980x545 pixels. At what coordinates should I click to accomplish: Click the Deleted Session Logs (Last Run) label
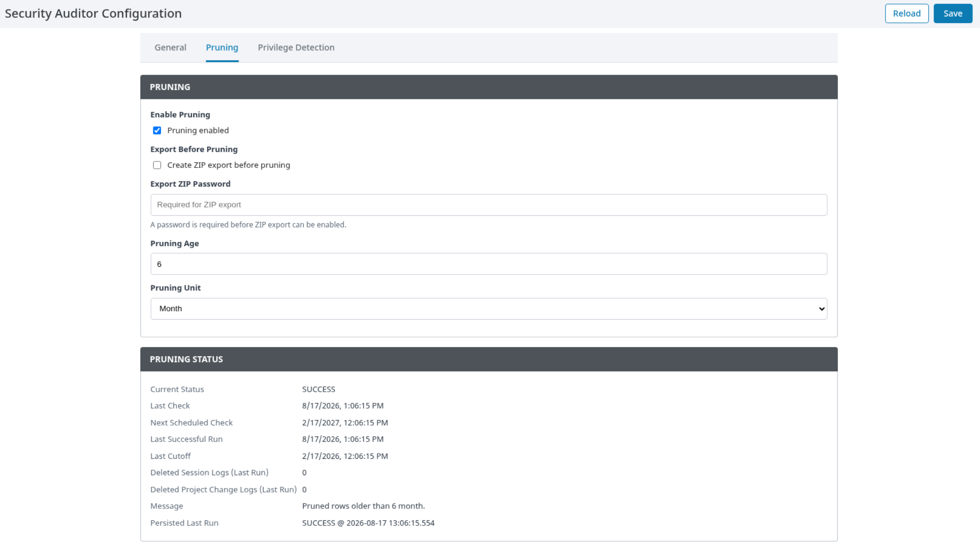point(209,472)
